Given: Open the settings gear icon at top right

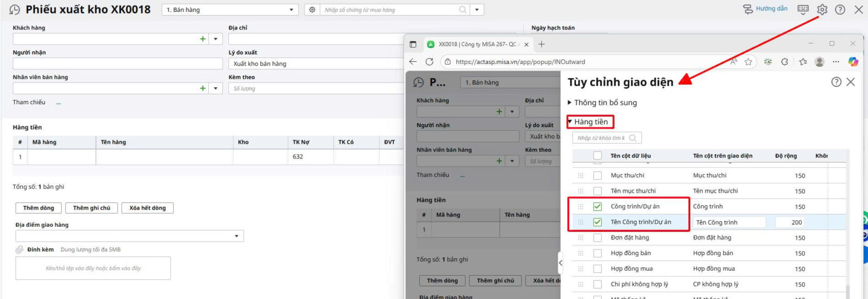Looking at the screenshot, I should [822, 10].
